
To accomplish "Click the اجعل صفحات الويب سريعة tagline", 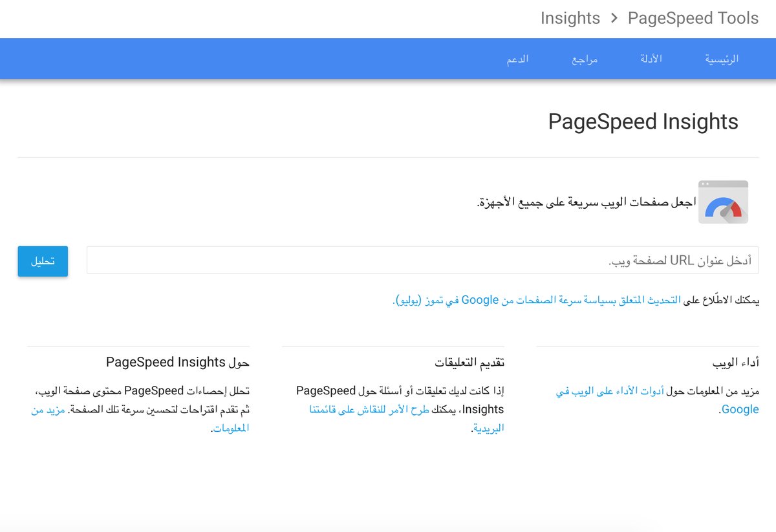I will pyautogui.click(x=586, y=202).
